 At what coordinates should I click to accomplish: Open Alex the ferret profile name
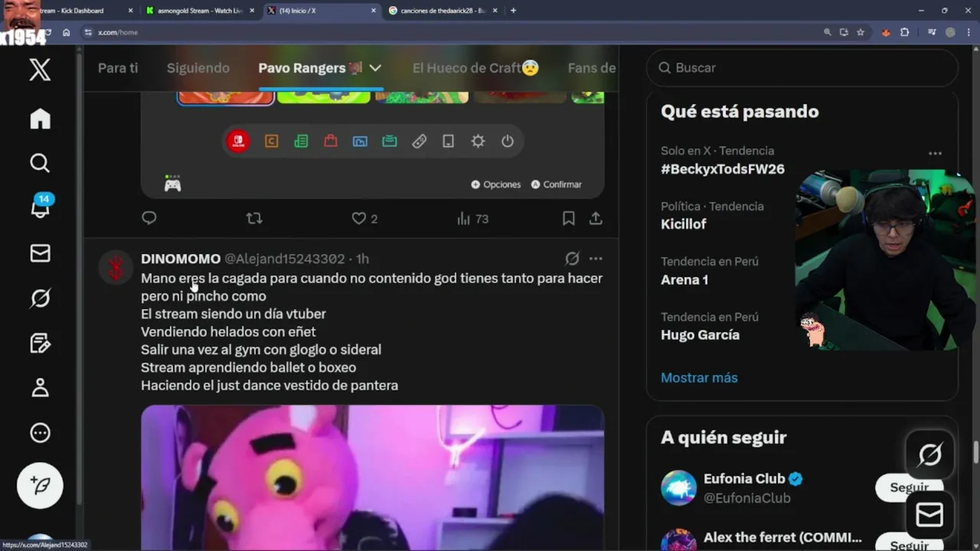coord(782,537)
